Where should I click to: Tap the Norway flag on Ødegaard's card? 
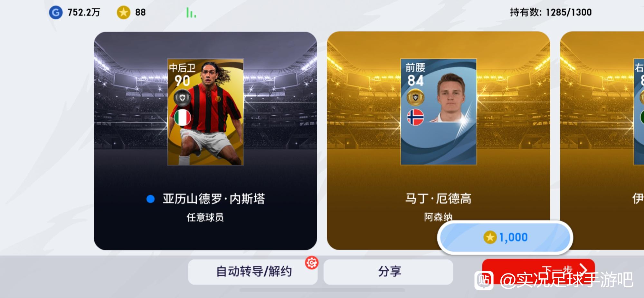pos(415,117)
